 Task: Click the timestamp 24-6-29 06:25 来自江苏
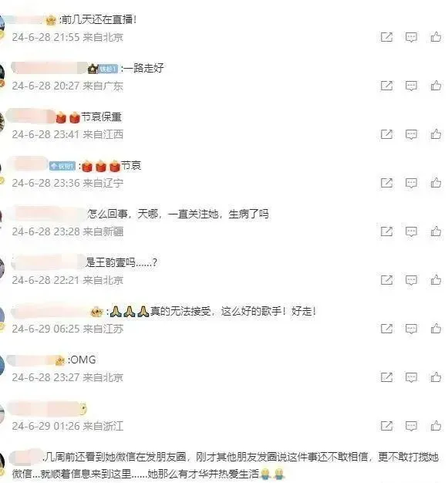click(x=68, y=329)
